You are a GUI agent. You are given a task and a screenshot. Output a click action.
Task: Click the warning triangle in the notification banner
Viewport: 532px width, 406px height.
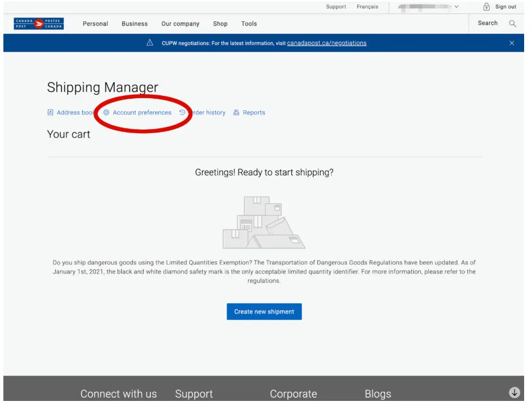(x=149, y=42)
